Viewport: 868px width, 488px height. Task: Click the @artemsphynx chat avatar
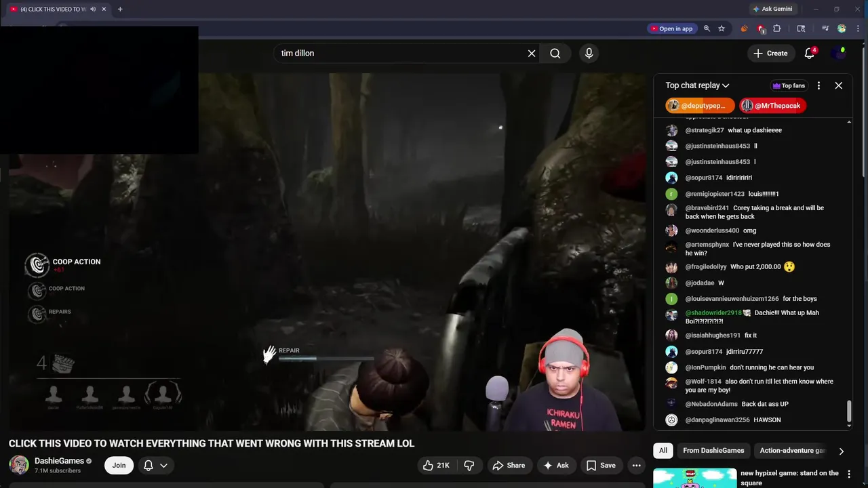coord(671,246)
